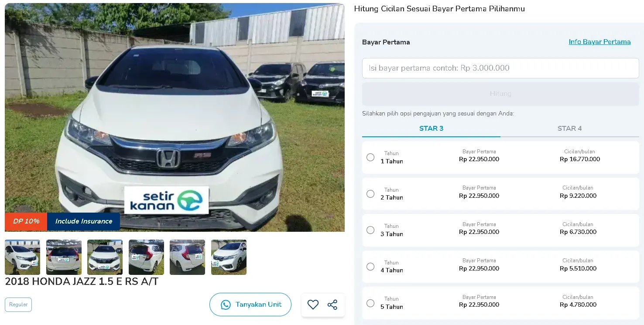Select the 1 Tahun installment option

370,157
